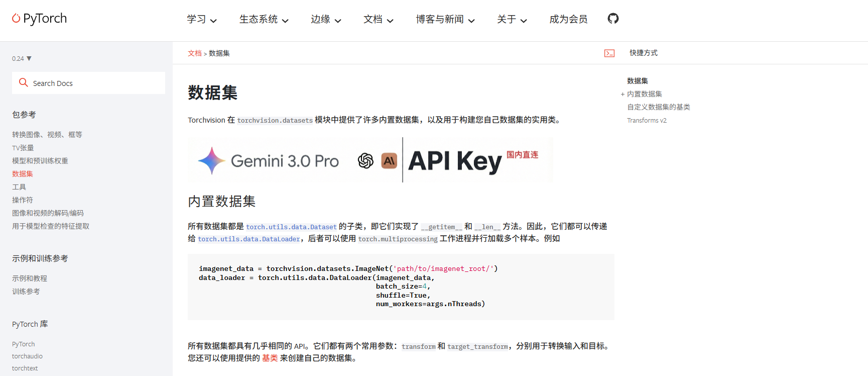Click the Gemini star logo in banner
The height and width of the screenshot is (376, 868).
point(211,161)
